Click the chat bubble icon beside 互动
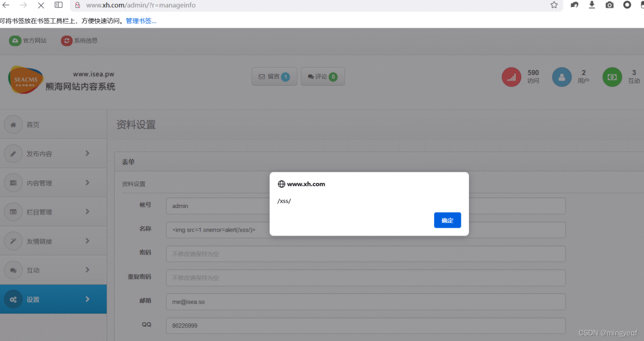Viewport: 644px width, 341px height. point(13,270)
